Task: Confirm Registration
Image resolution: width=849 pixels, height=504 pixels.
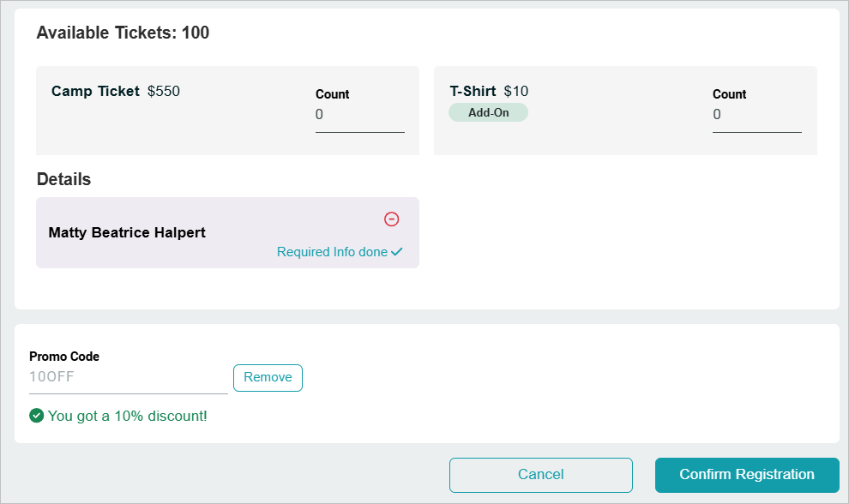Action: tap(747, 475)
